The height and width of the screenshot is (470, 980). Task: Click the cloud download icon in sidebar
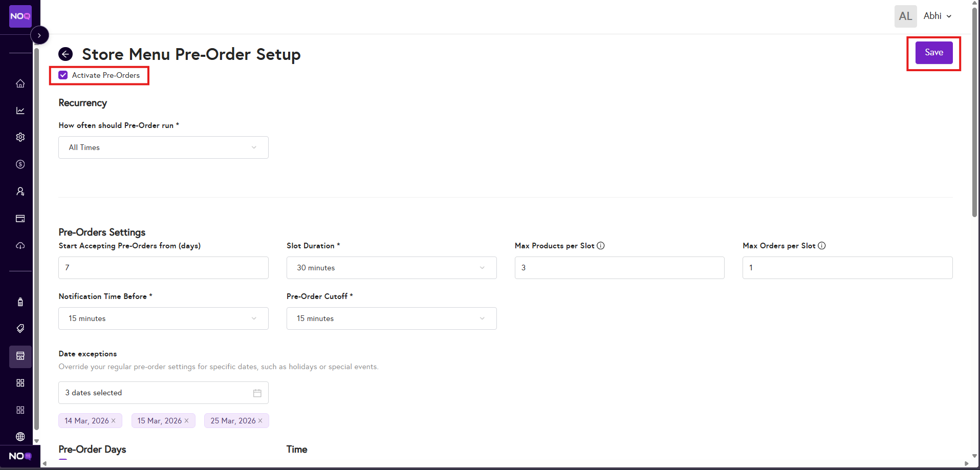[x=20, y=246]
